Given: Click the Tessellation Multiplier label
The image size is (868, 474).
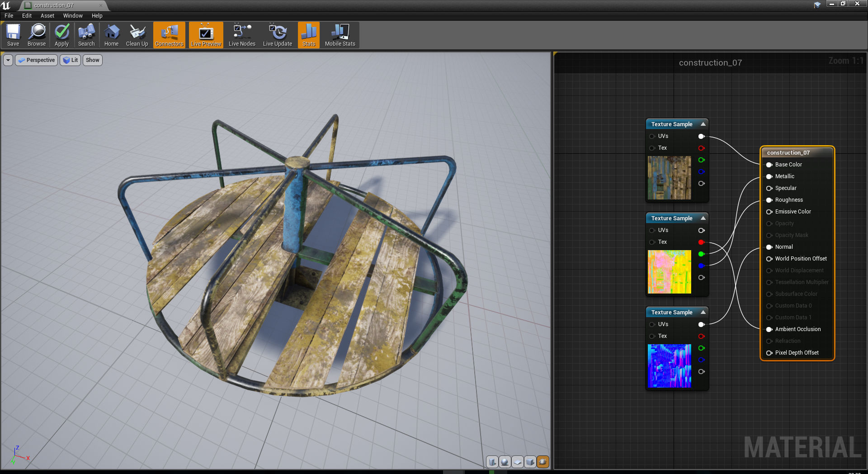Looking at the screenshot, I should pyautogui.click(x=802, y=282).
